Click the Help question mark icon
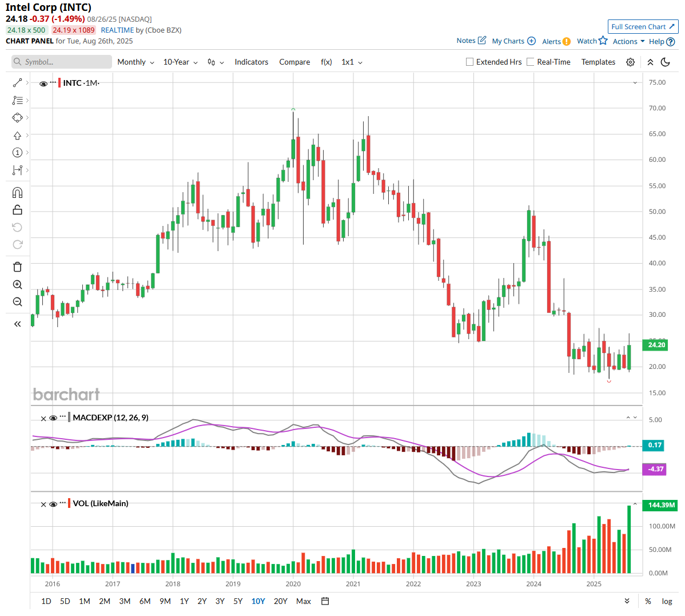The image size is (685, 616). (671, 42)
